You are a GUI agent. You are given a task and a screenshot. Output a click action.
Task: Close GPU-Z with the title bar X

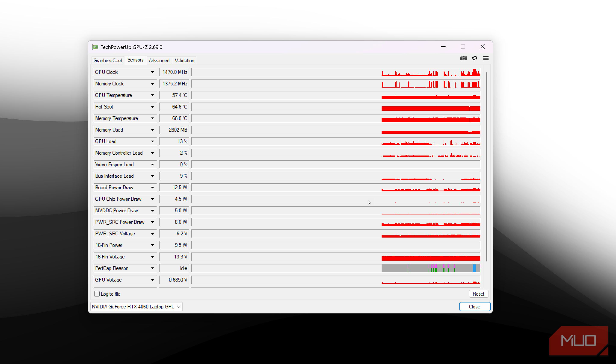pyautogui.click(x=483, y=47)
